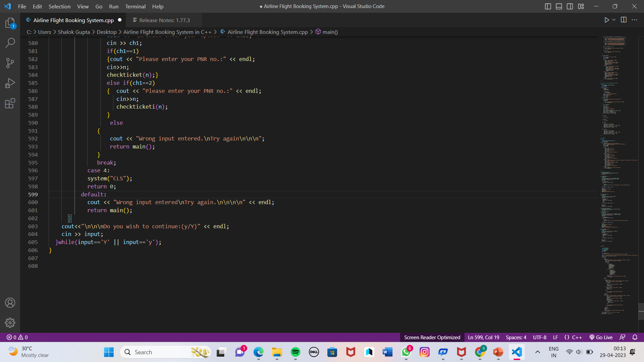
Task: Toggle the bottom Panel layout button
Action: pos(559,6)
